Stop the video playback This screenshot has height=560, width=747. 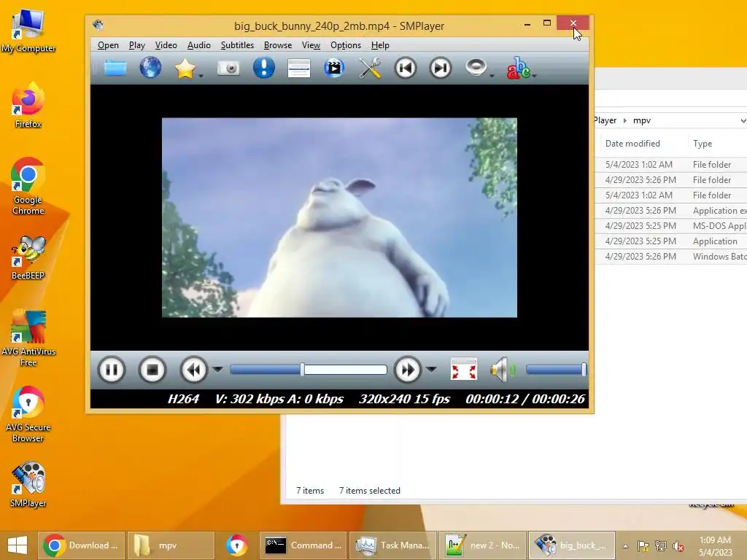[152, 370]
